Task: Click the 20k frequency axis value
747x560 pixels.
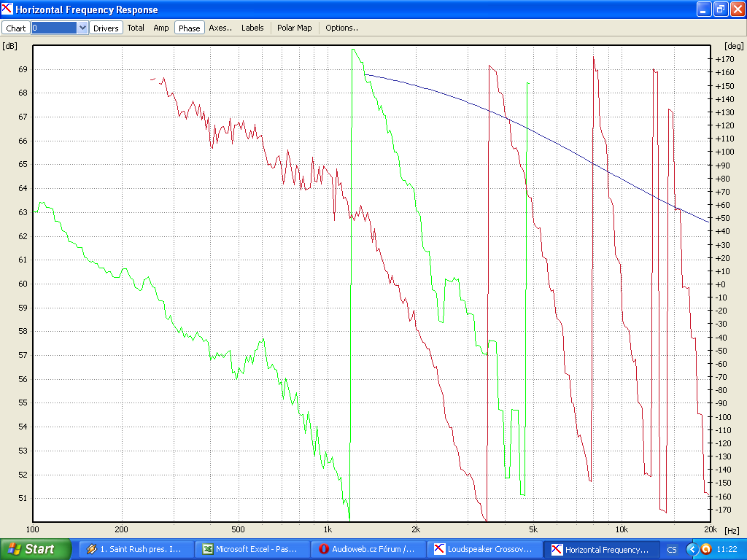Action: (711, 529)
